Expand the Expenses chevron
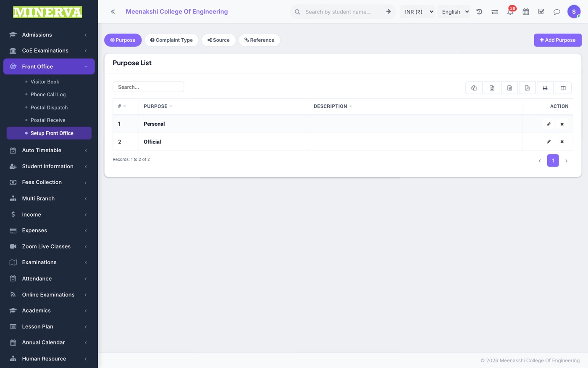The width and height of the screenshot is (588, 368). (x=86, y=230)
